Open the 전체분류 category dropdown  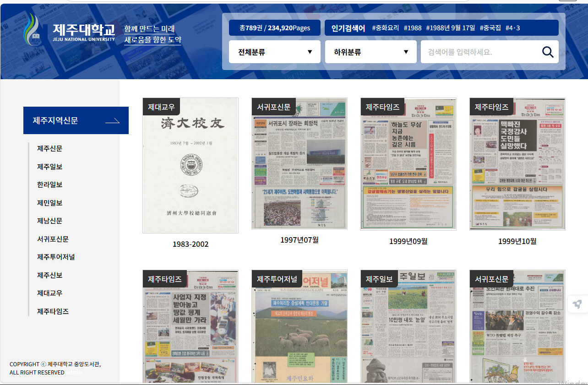coord(275,52)
